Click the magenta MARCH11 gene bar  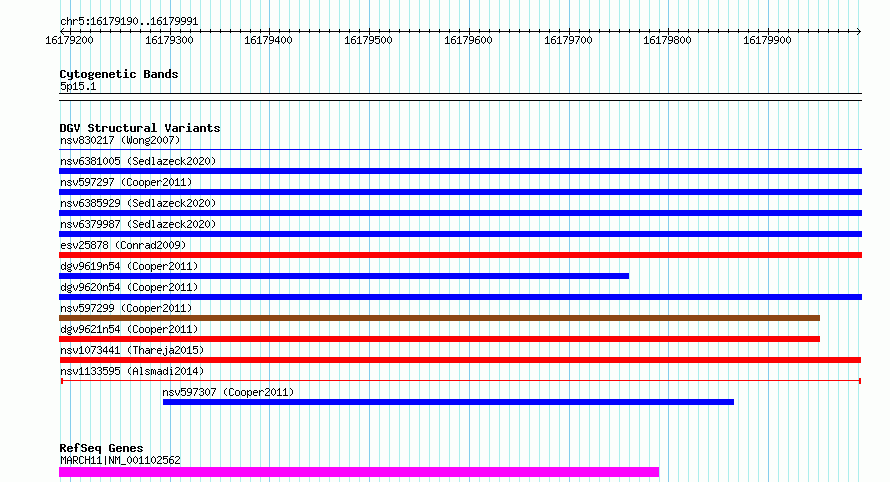tap(359, 472)
